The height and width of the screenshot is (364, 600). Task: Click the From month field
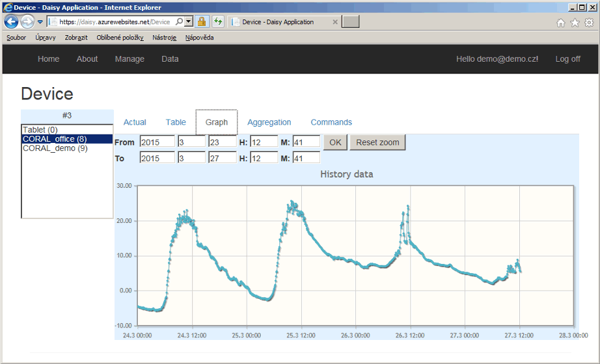click(191, 142)
